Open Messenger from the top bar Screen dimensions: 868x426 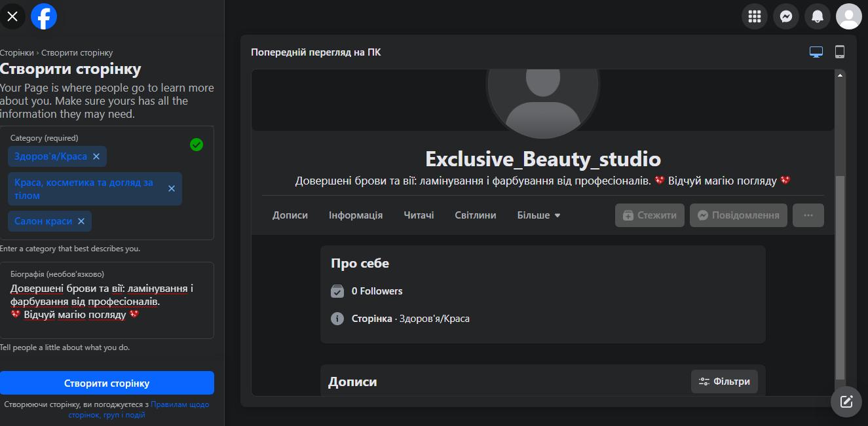tap(786, 16)
